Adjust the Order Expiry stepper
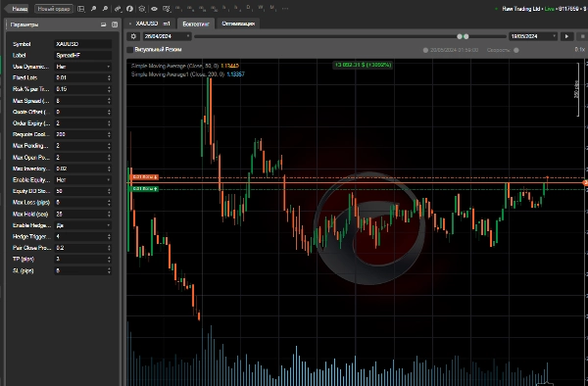This screenshot has width=588, height=386. (x=109, y=123)
